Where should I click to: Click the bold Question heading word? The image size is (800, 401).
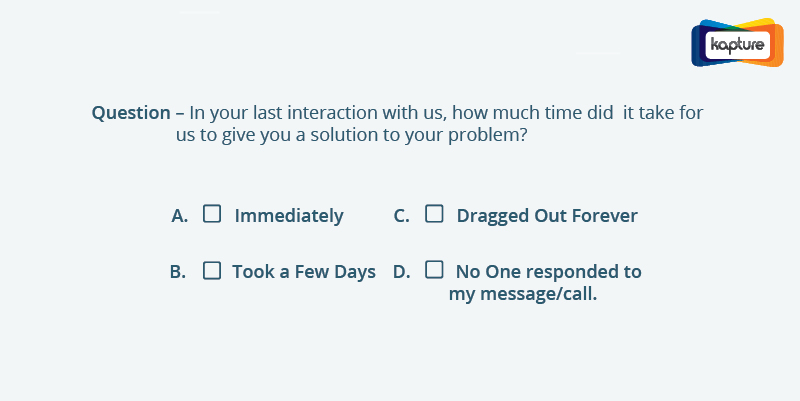(131, 113)
